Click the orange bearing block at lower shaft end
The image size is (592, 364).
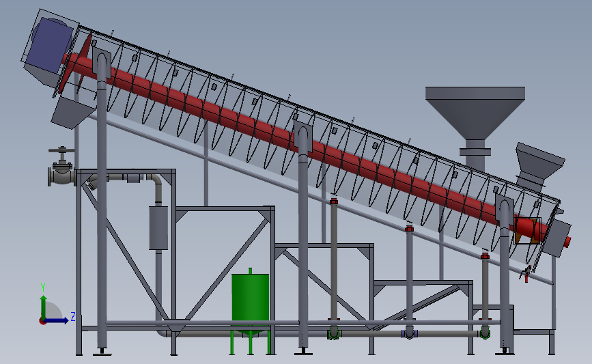(527, 231)
